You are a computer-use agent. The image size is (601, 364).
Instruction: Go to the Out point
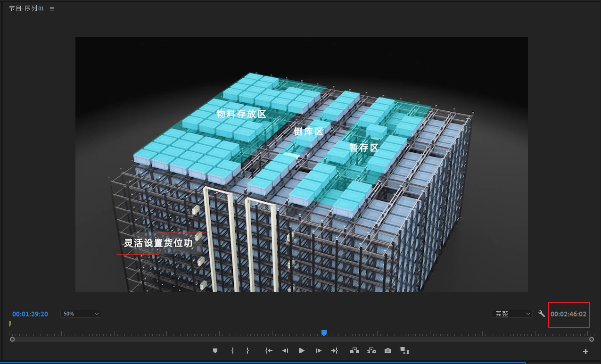335,351
